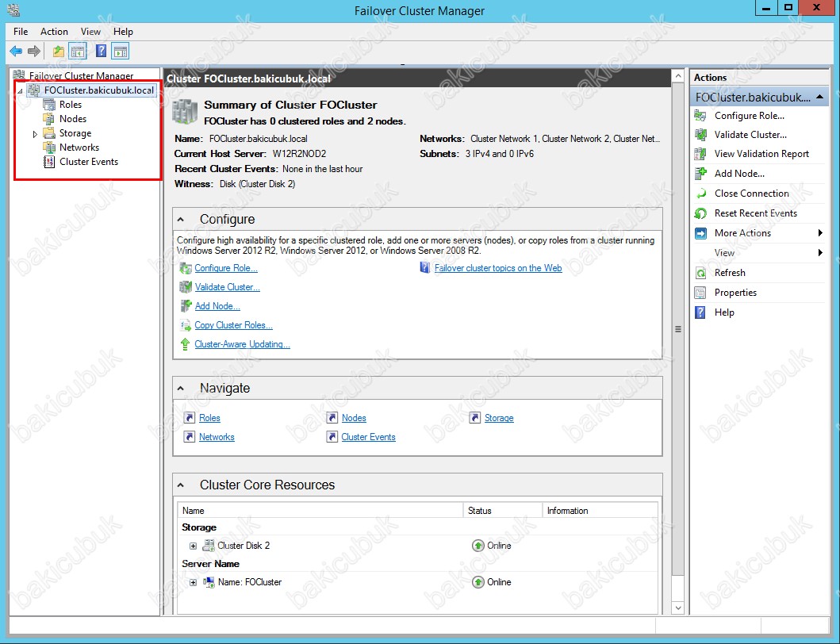Click the Status column header
This screenshot has width=840, height=644.
click(x=503, y=511)
